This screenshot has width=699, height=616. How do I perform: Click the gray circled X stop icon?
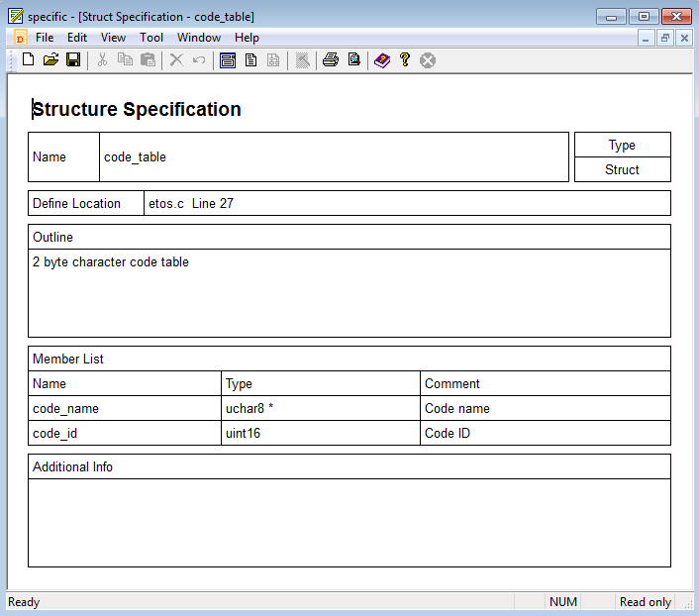[x=428, y=60]
